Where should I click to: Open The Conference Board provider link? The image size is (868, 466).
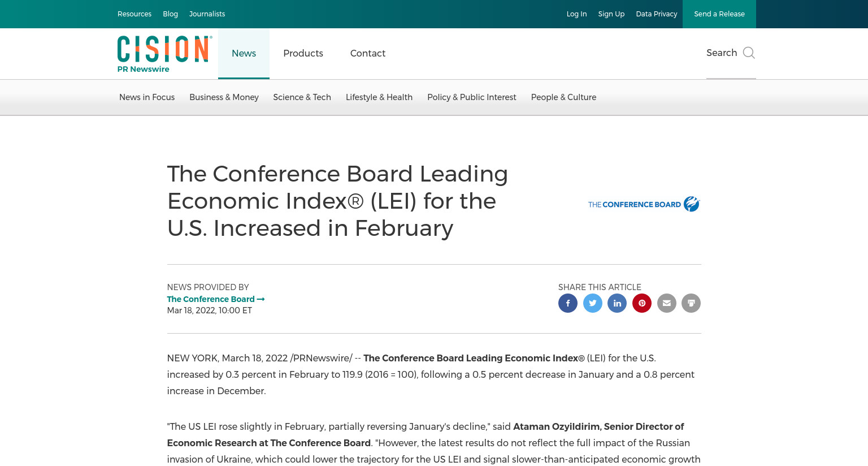pyautogui.click(x=215, y=299)
